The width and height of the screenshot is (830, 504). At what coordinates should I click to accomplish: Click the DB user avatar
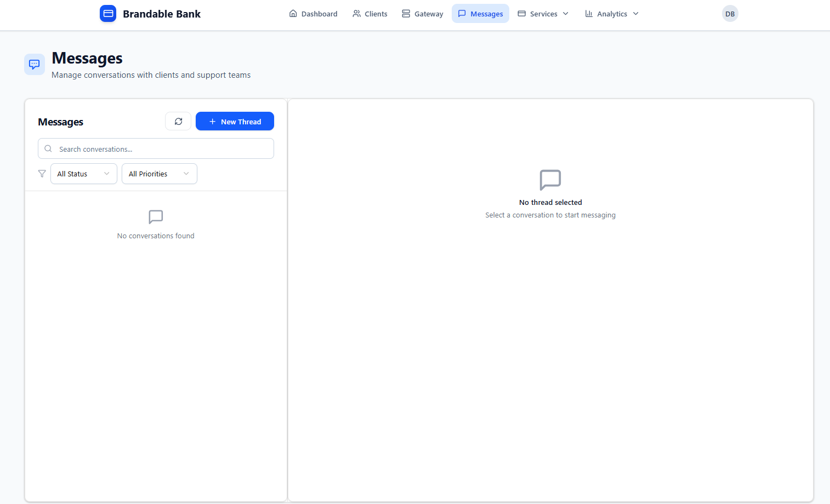[x=730, y=14]
